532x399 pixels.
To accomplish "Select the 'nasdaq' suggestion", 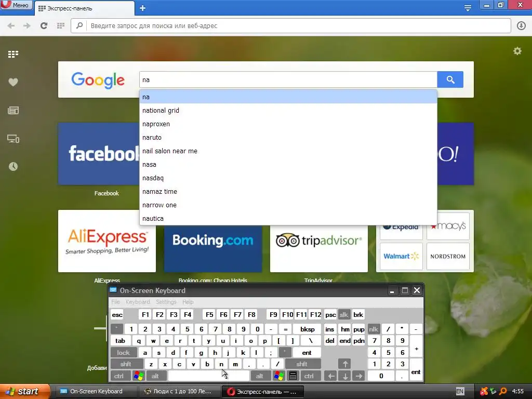I will (288, 178).
